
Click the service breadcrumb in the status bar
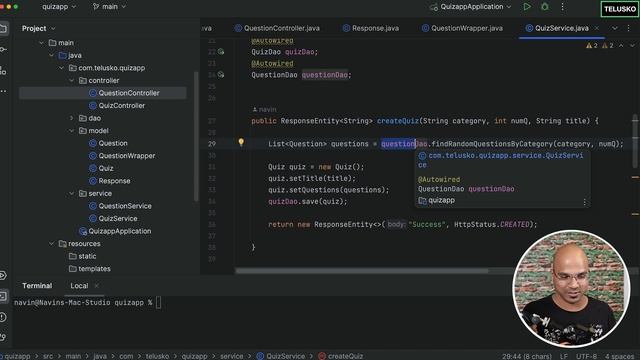[231, 356]
